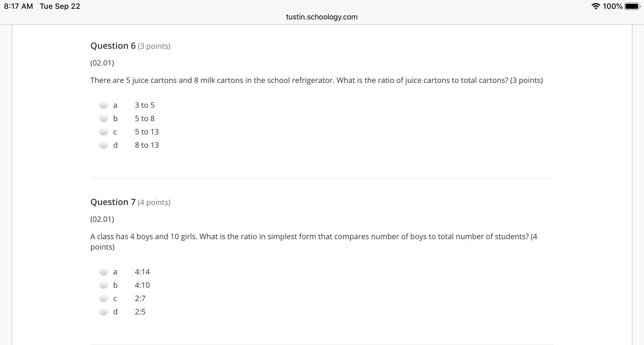Choose Question 6 option c, 5 to 13
The width and height of the screenshot is (644, 345).
pos(103,131)
